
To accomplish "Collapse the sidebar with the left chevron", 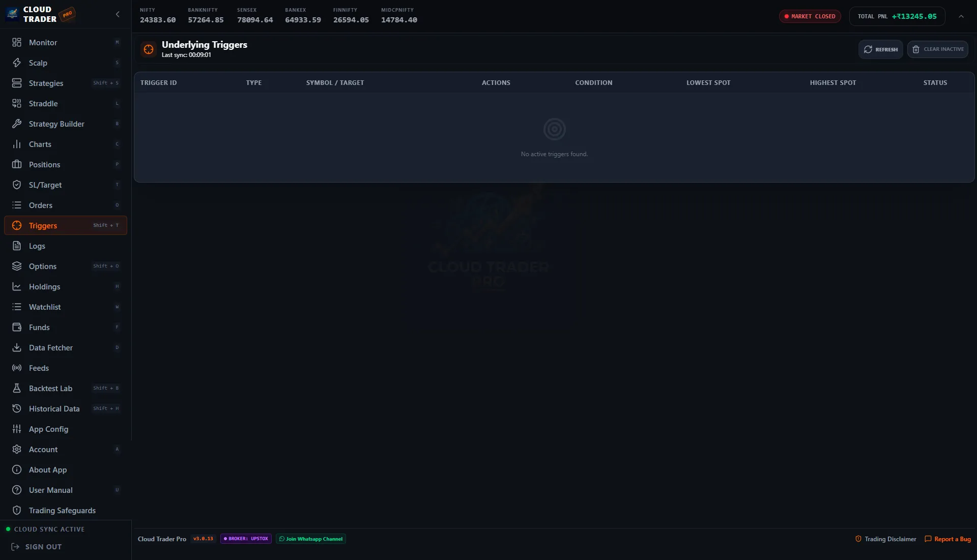I will point(118,14).
